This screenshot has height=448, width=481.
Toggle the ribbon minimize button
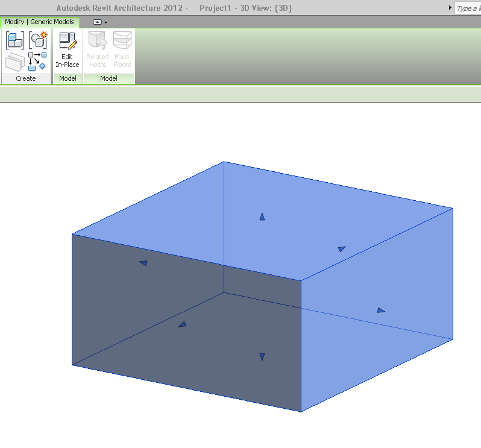(x=97, y=22)
